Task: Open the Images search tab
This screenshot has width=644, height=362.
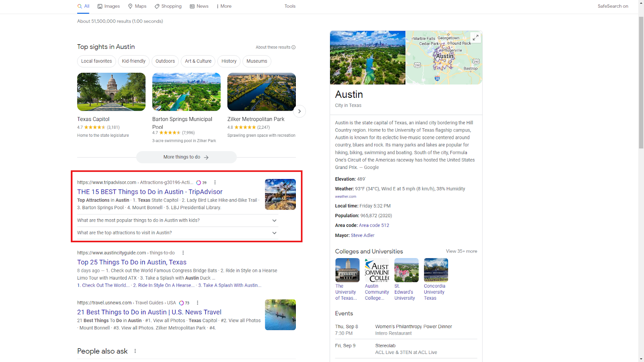Action: 109,6
